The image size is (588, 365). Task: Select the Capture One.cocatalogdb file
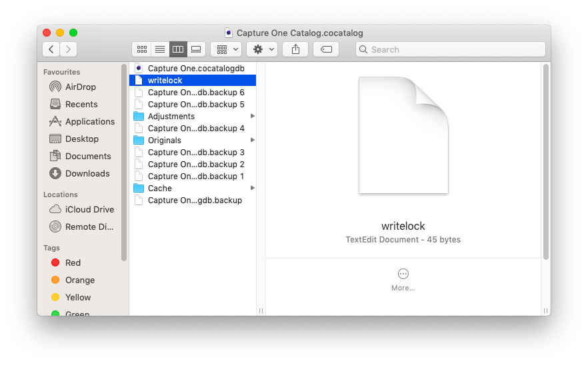point(195,68)
